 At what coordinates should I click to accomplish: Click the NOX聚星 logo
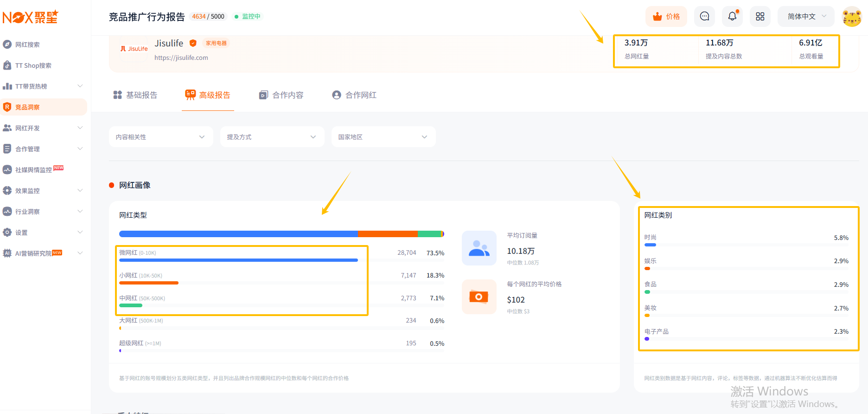pyautogui.click(x=31, y=17)
